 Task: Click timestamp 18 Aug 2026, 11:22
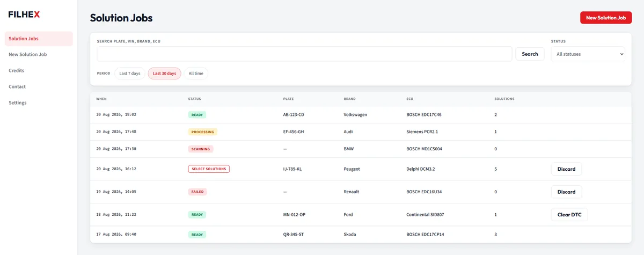116,215
